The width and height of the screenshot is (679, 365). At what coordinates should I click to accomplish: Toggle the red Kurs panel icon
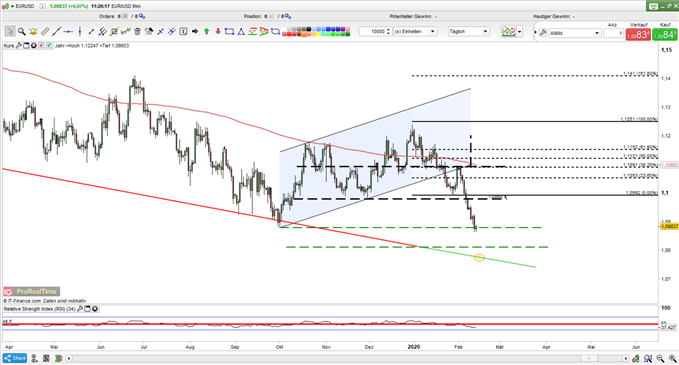pyautogui.click(x=41, y=45)
